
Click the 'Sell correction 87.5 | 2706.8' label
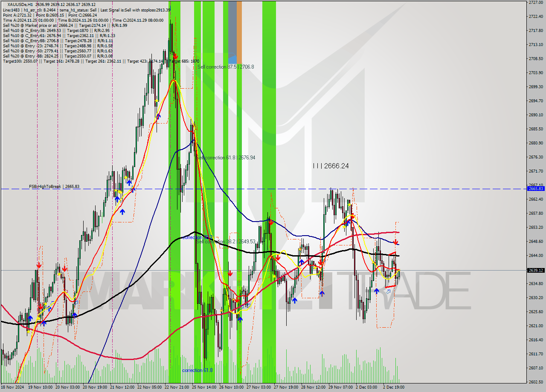[x=226, y=67]
